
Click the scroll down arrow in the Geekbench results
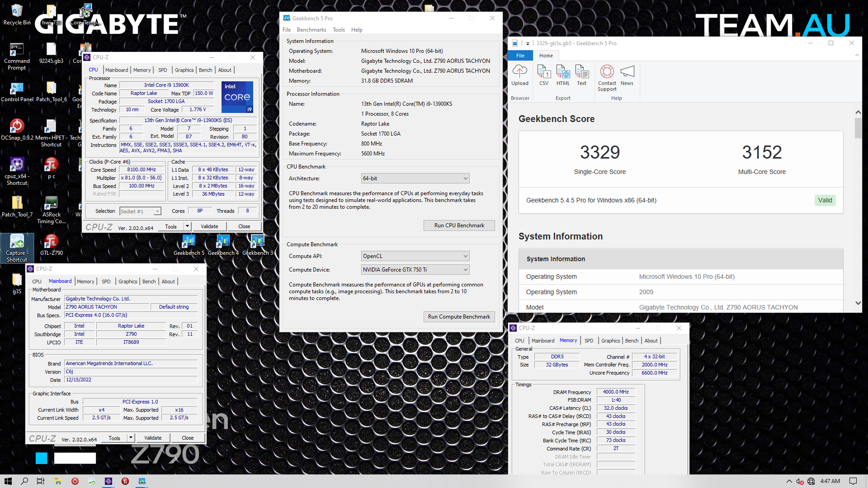(858, 303)
